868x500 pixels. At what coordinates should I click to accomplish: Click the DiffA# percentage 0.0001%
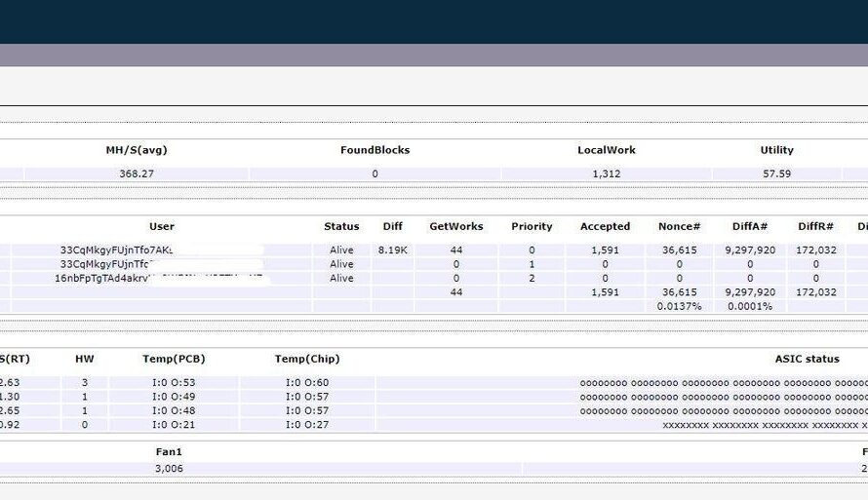[x=749, y=306]
